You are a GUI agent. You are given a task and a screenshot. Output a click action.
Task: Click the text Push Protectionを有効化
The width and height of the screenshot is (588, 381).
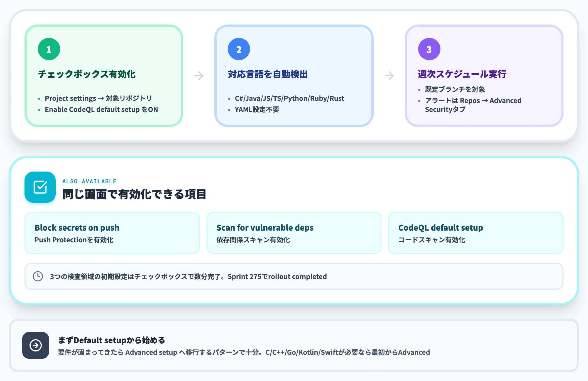[74, 240]
